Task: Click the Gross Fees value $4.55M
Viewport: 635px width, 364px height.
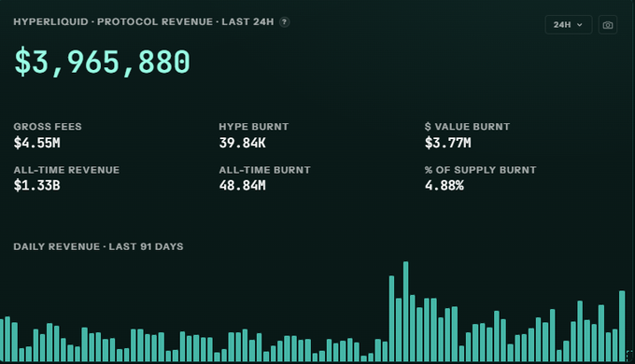Action: tap(36, 143)
